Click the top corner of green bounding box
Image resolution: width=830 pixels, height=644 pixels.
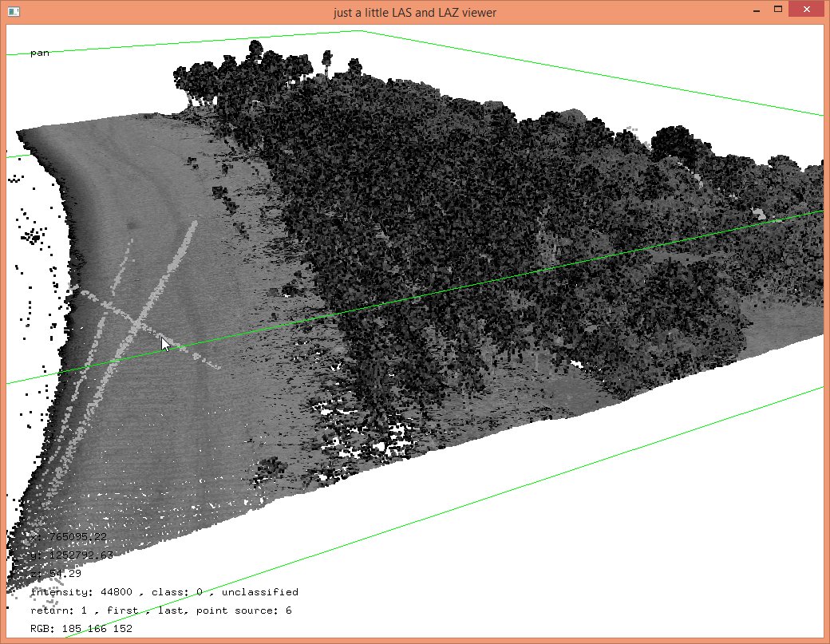coord(360,31)
